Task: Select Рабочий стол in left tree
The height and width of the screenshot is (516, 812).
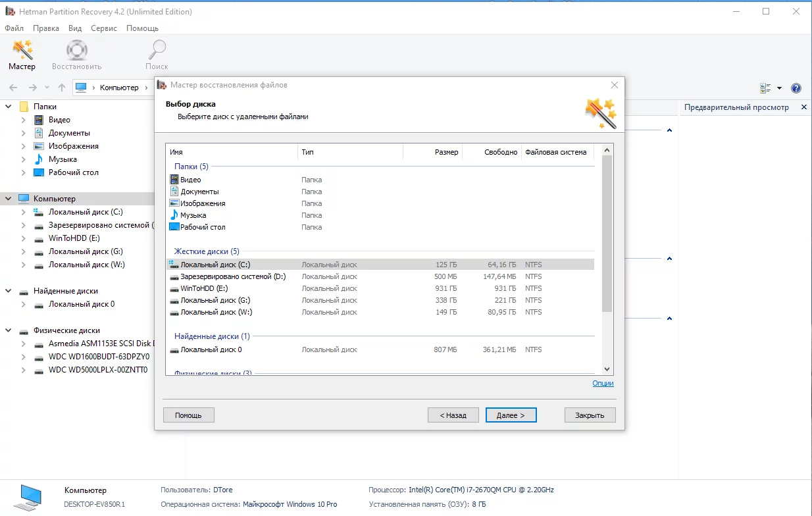Action: point(74,172)
